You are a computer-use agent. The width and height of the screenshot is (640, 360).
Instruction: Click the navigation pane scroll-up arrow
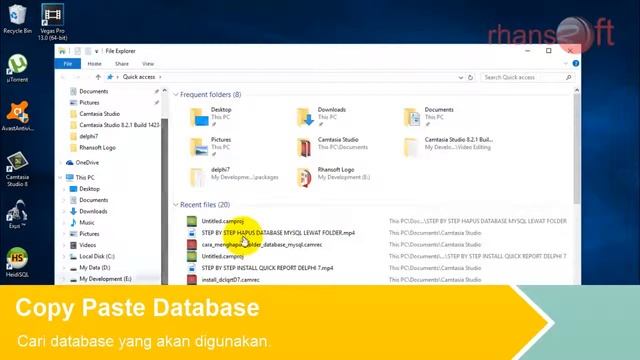pyautogui.click(x=164, y=91)
